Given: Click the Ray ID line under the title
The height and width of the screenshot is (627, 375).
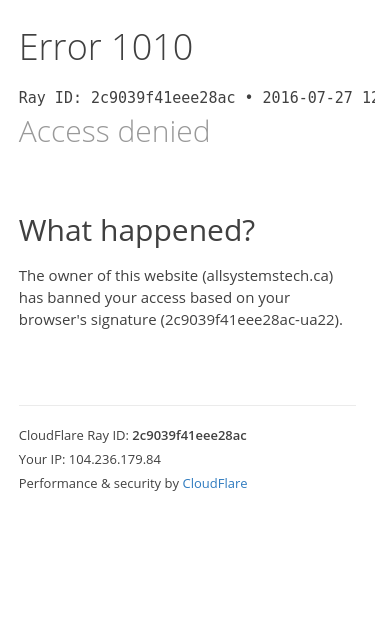Looking at the screenshot, I should coord(197,98).
